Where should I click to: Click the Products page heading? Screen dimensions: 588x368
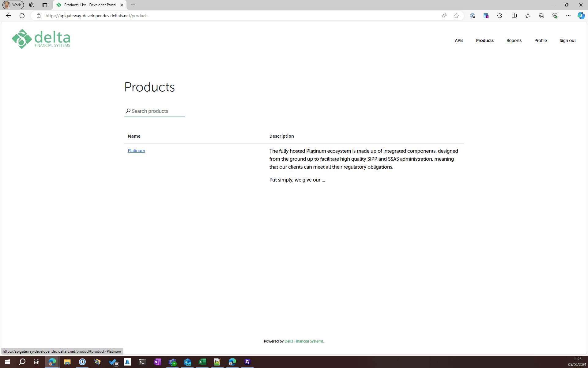(149, 87)
